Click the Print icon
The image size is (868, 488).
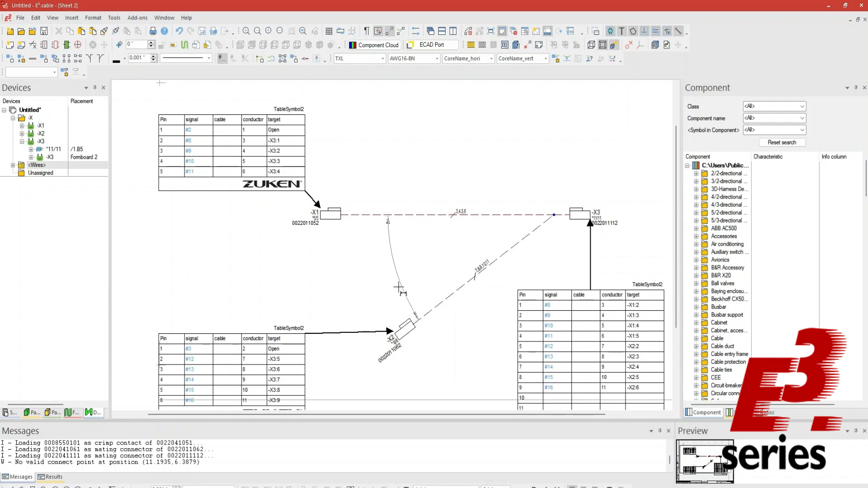click(x=152, y=31)
